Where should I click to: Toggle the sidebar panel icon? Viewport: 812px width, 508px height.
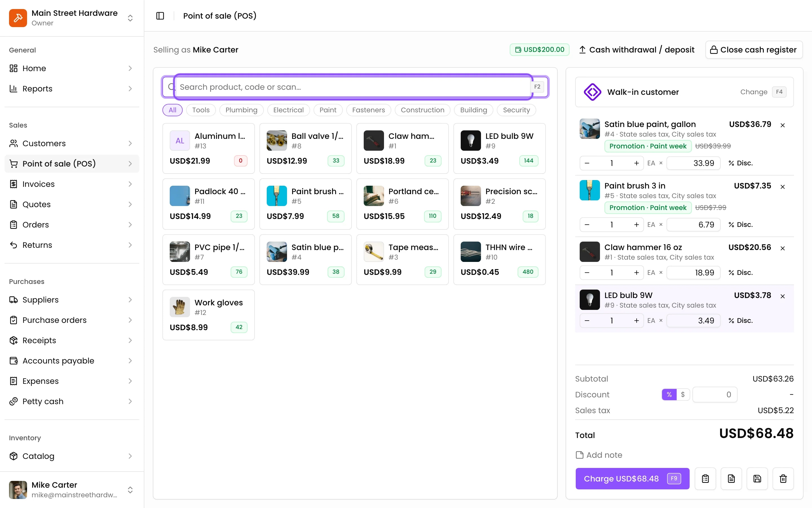(x=160, y=16)
